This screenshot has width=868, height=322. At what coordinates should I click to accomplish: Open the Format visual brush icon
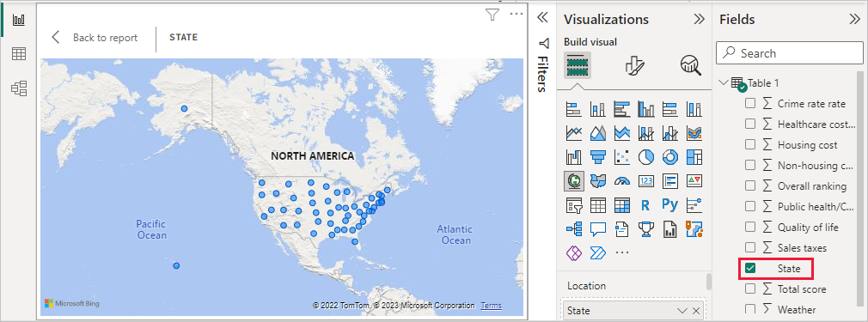tap(633, 65)
